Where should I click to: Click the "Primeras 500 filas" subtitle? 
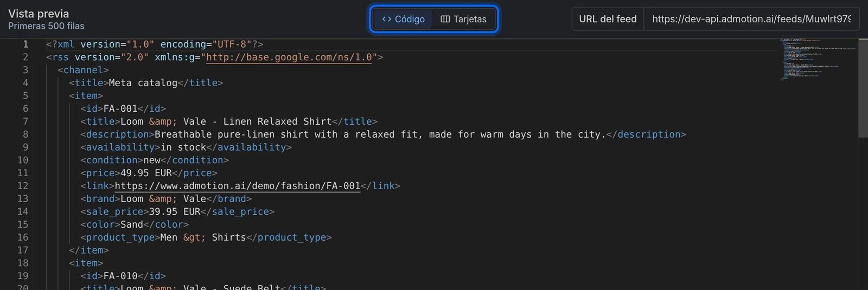[x=46, y=26]
